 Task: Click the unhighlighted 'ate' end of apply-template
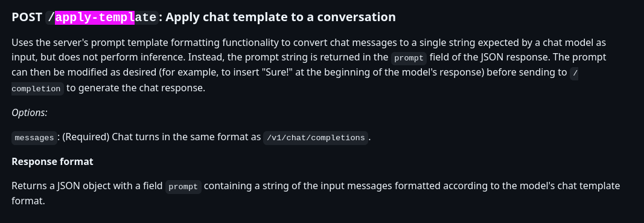(x=145, y=18)
